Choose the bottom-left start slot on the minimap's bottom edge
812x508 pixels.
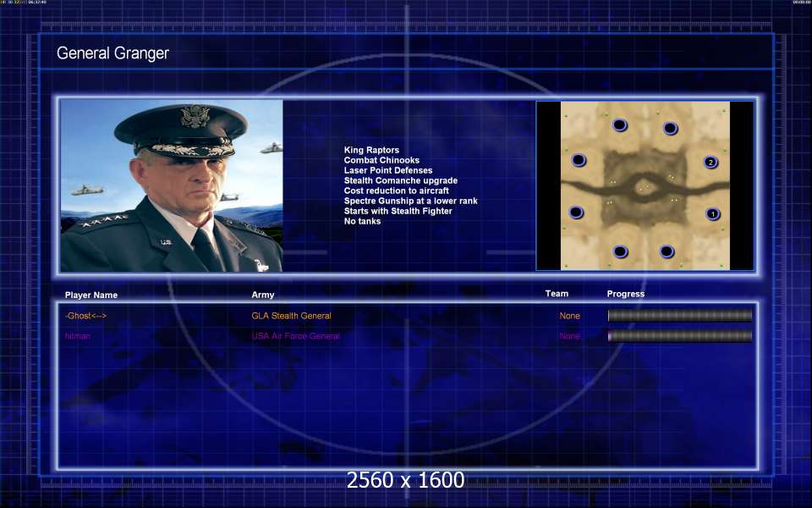pyautogui.click(x=620, y=251)
